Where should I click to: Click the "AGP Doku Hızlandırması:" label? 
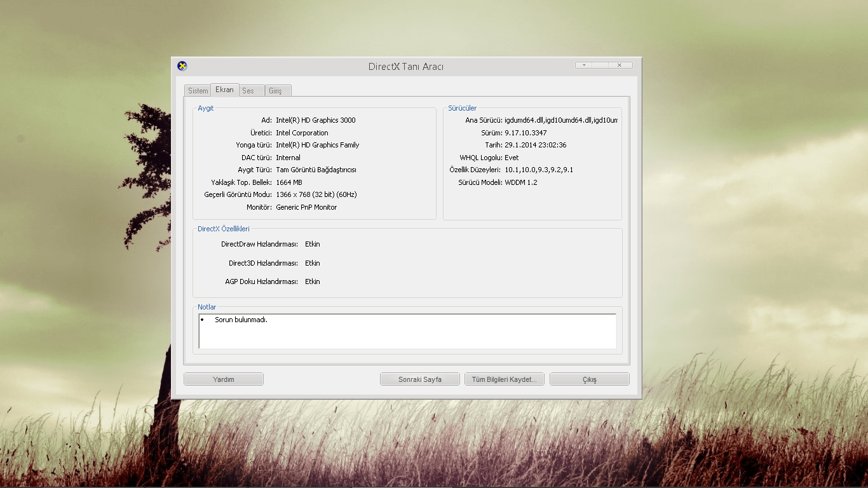(261, 281)
